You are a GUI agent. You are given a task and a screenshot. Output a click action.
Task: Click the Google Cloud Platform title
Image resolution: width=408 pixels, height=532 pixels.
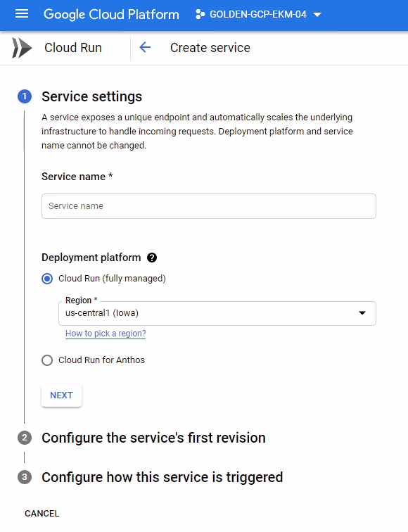[x=111, y=14]
